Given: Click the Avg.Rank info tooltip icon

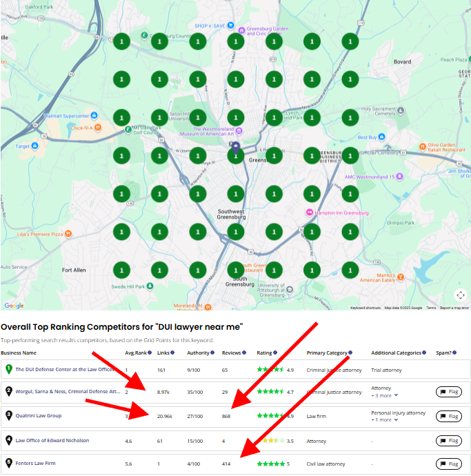Looking at the screenshot, I should coord(150,353).
